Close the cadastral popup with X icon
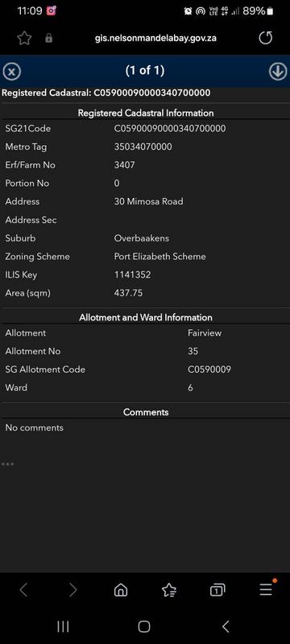The image size is (290, 644). coord(12,72)
